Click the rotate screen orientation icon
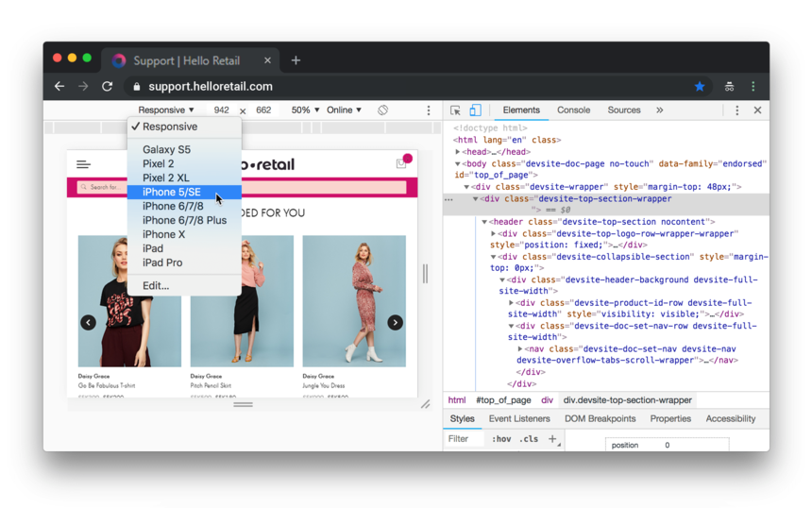 [x=382, y=110]
